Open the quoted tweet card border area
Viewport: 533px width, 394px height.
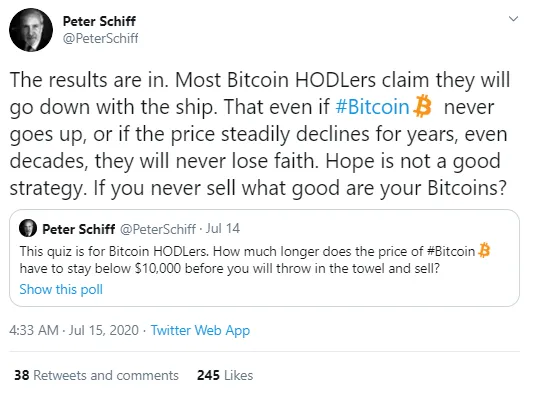(x=264, y=258)
